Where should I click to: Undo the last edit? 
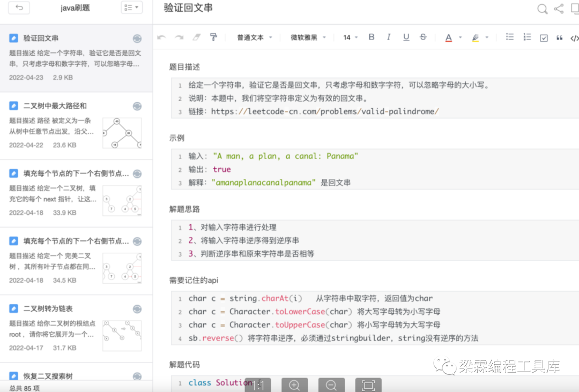[161, 37]
